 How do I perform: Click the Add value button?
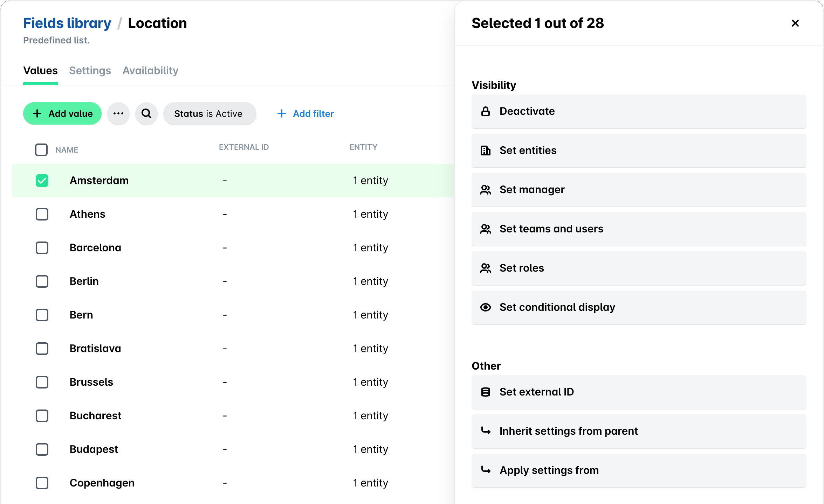point(62,113)
